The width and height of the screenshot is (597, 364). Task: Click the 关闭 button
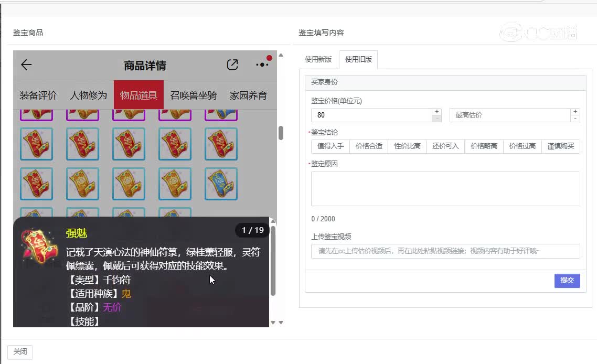pos(20,352)
